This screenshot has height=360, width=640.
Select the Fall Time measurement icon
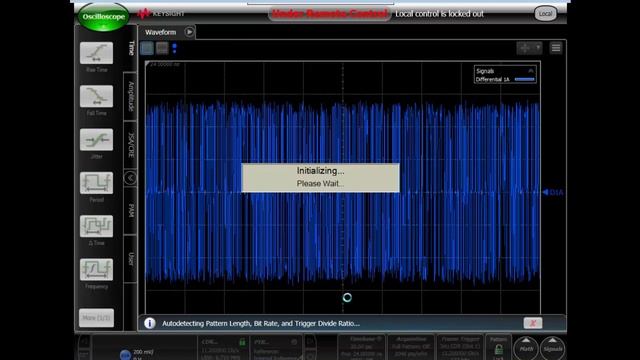point(96,96)
